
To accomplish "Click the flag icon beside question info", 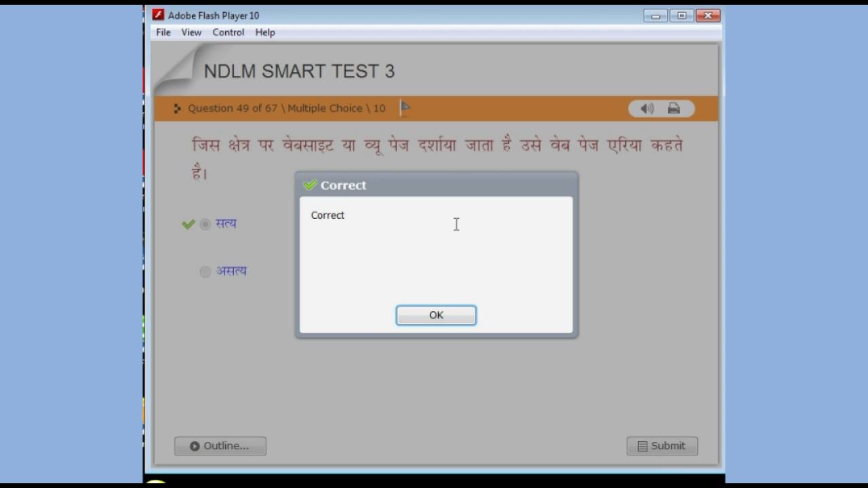I will pyautogui.click(x=405, y=108).
